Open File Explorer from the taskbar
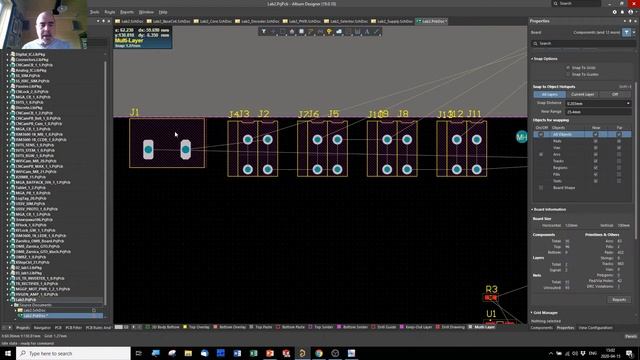640x360 pixels. (188, 353)
